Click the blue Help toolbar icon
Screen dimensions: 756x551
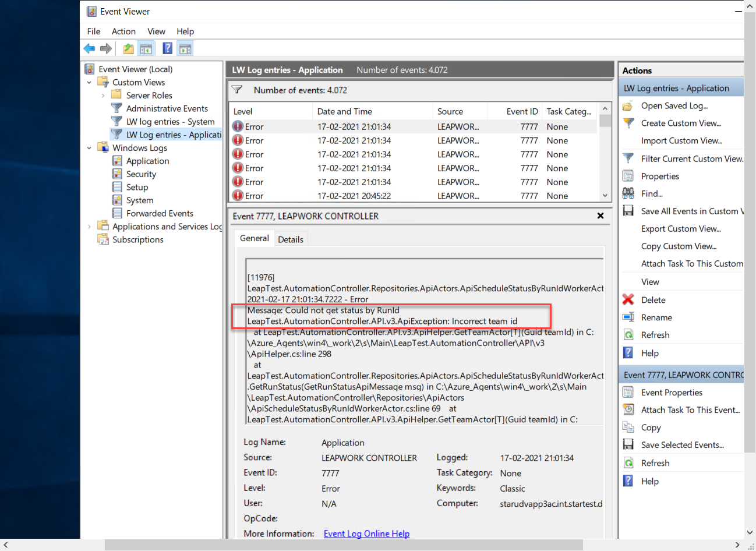tap(167, 49)
